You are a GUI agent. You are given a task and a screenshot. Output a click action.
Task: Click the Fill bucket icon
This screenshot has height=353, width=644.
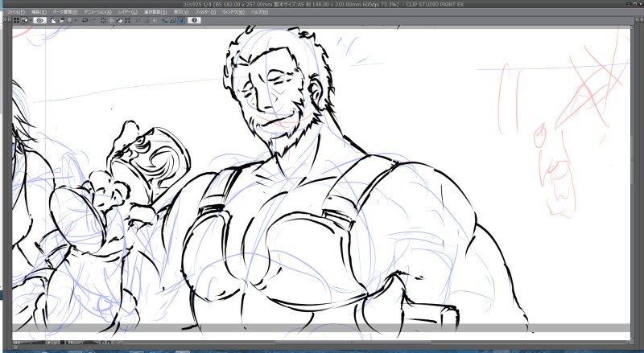119,20
